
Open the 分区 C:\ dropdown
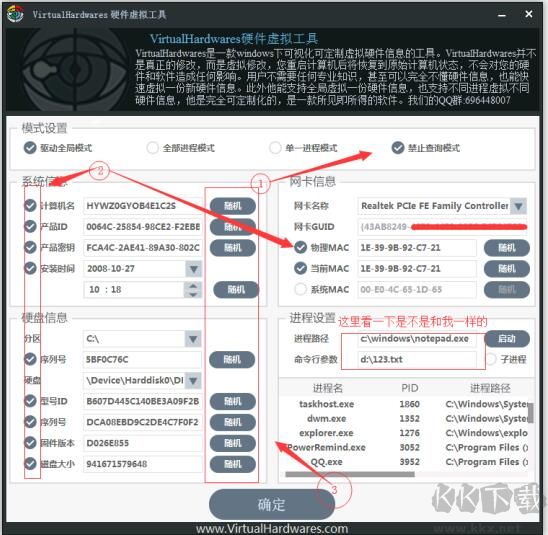pyautogui.click(x=193, y=339)
